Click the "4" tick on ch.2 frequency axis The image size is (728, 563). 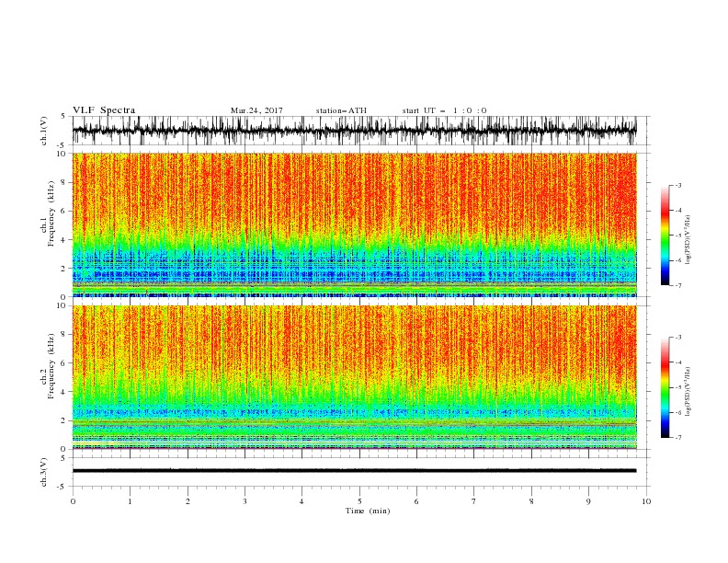[63, 392]
